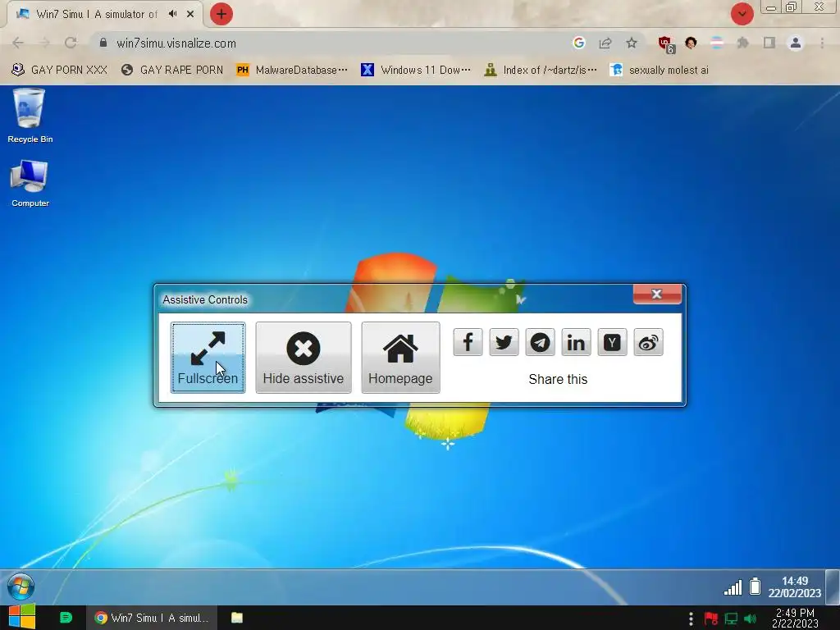Minimize the browser window
Viewport: 840px width, 630px height.
click(x=771, y=7)
